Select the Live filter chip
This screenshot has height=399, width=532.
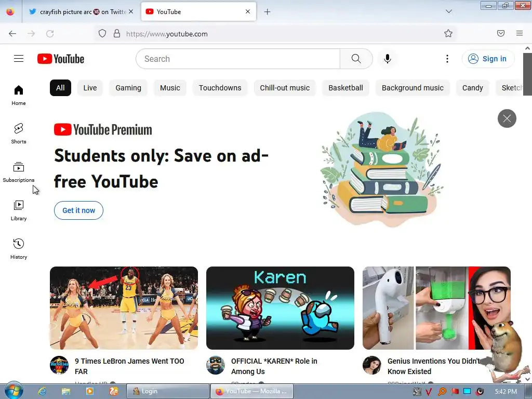click(90, 88)
